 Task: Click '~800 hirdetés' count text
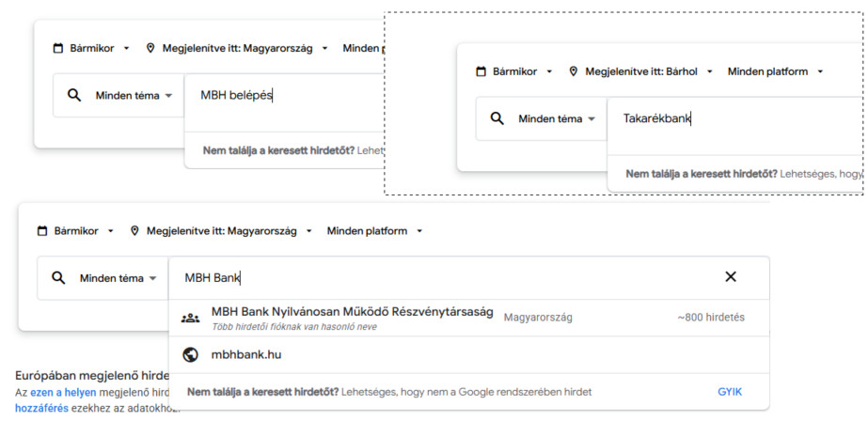coord(711,318)
